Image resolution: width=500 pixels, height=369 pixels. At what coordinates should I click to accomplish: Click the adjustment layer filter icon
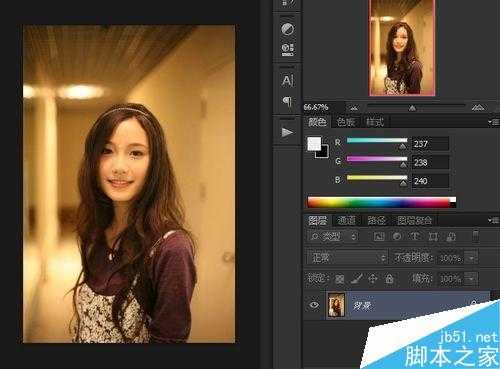point(397,236)
